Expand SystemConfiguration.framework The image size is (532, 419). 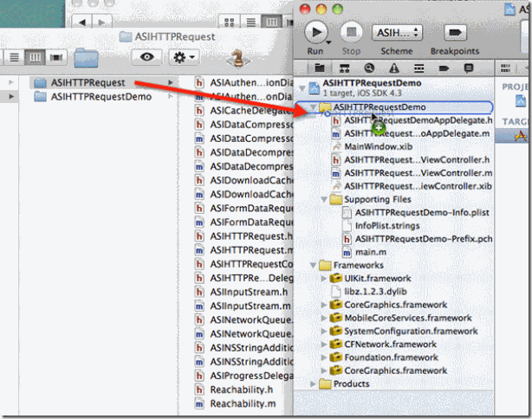point(324,332)
